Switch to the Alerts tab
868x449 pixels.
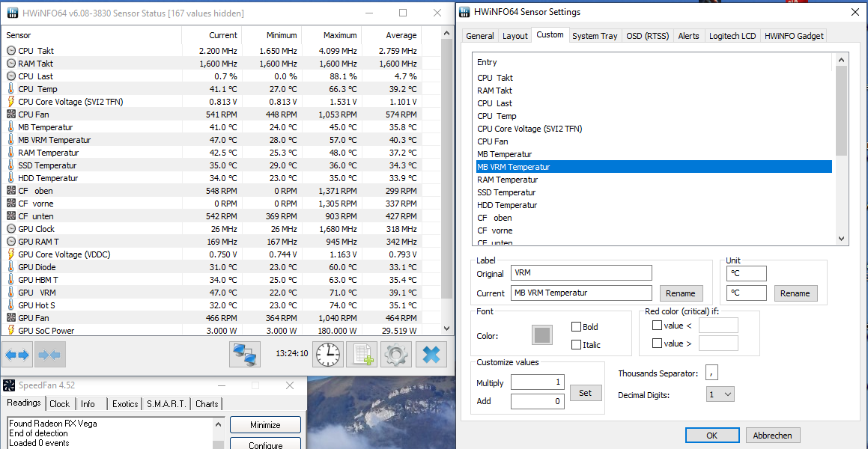pyautogui.click(x=689, y=36)
